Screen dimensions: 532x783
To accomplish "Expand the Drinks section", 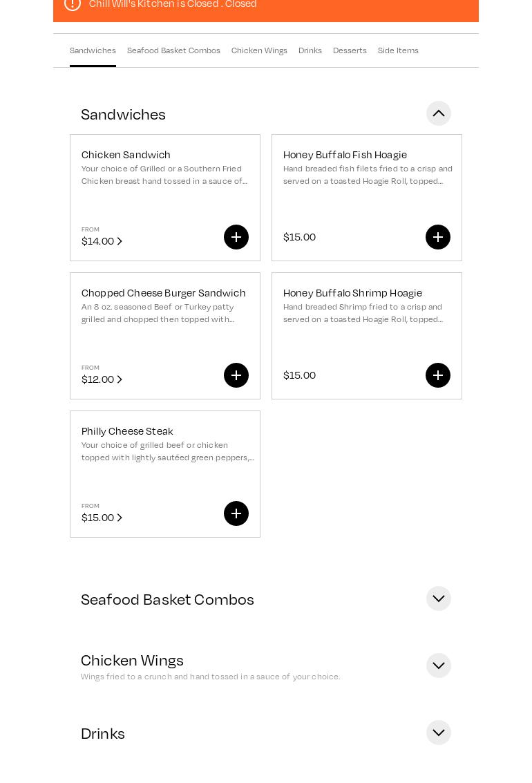I will tap(439, 733).
